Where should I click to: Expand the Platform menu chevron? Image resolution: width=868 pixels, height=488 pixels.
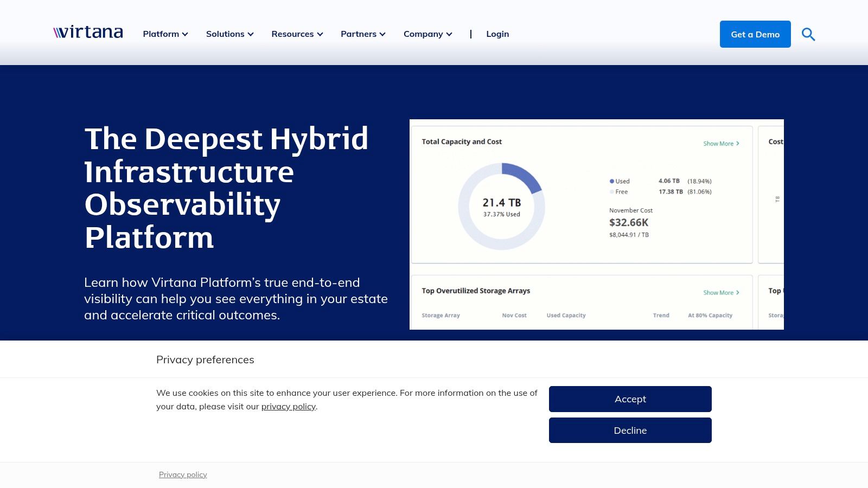coord(185,34)
